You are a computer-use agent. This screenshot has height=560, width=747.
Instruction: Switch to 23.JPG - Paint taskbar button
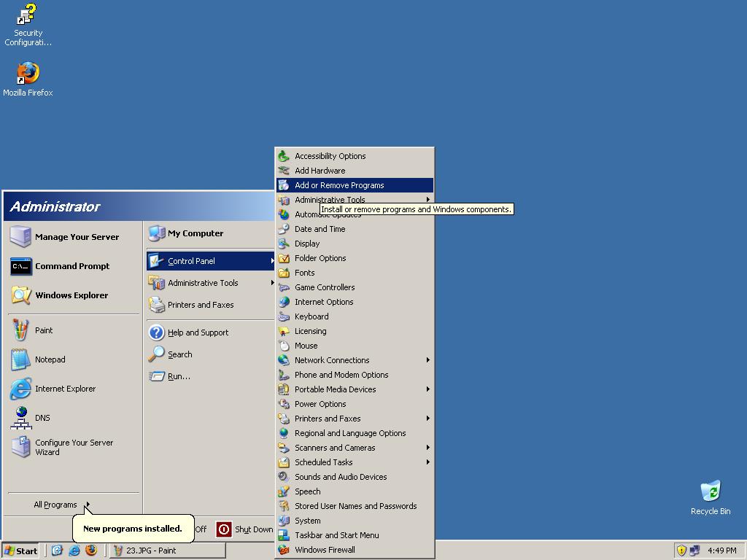click(x=167, y=551)
